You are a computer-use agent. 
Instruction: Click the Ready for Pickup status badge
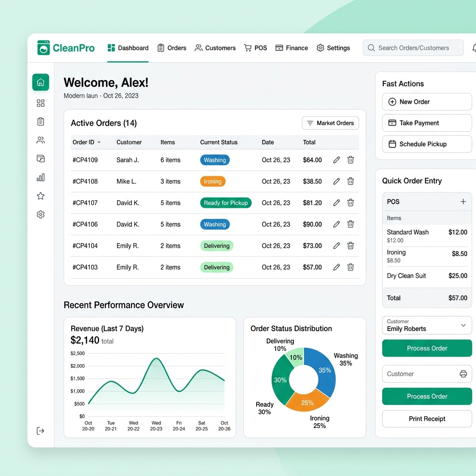[x=225, y=203]
